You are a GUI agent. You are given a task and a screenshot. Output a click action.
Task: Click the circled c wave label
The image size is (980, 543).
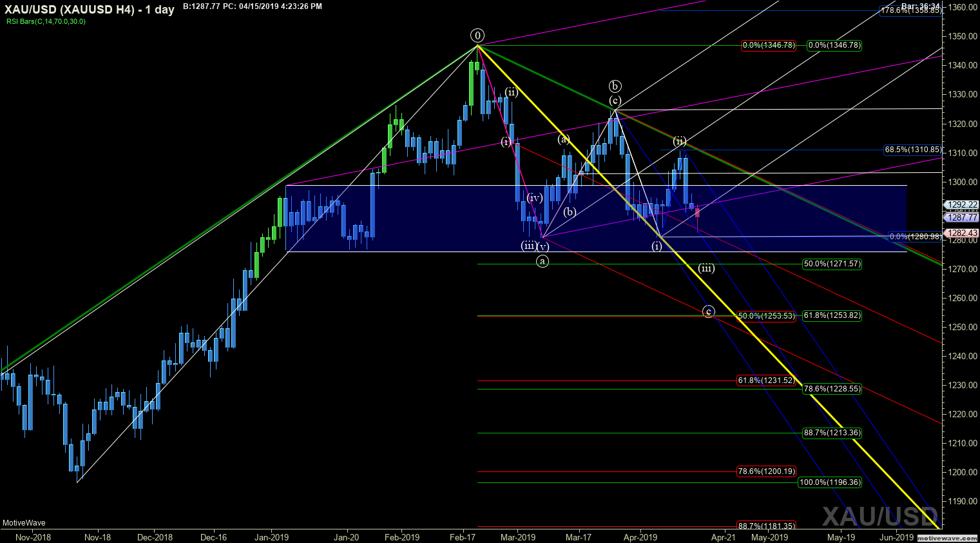709,311
